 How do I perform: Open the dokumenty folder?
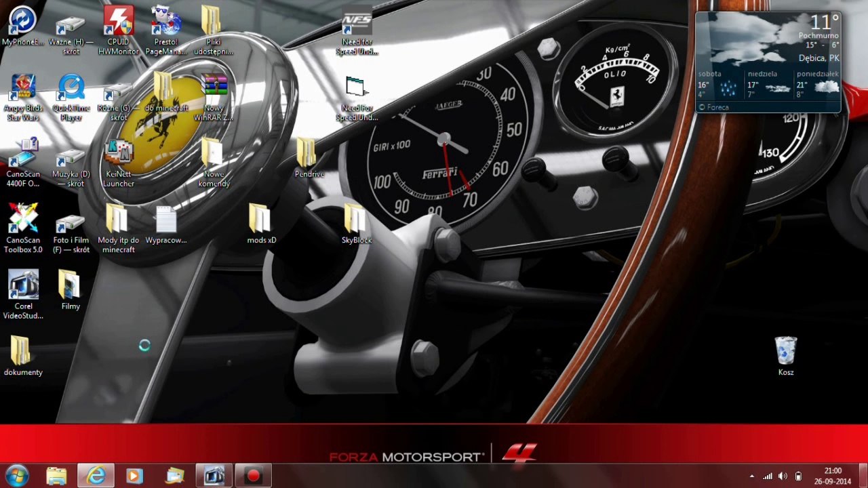point(23,356)
